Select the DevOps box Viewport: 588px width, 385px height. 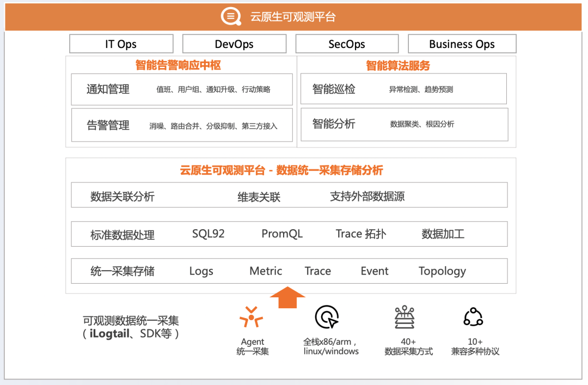tap(234, 44)
